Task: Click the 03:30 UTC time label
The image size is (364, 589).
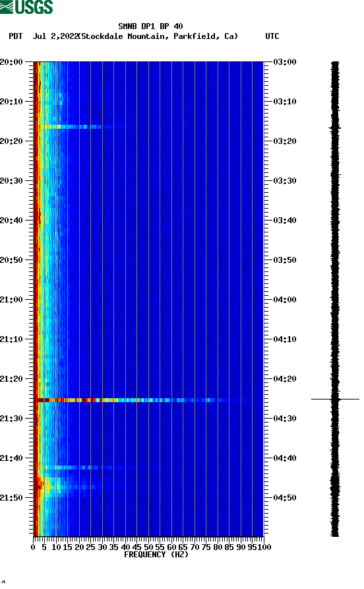Action: (285, 181)
